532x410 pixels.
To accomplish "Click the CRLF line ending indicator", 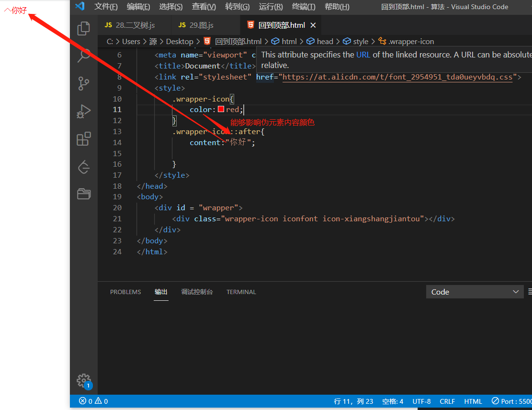I will [x=447, y=401].
